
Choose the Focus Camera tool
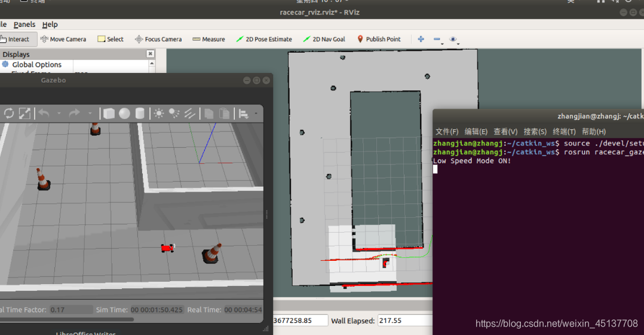coord(158,39)
